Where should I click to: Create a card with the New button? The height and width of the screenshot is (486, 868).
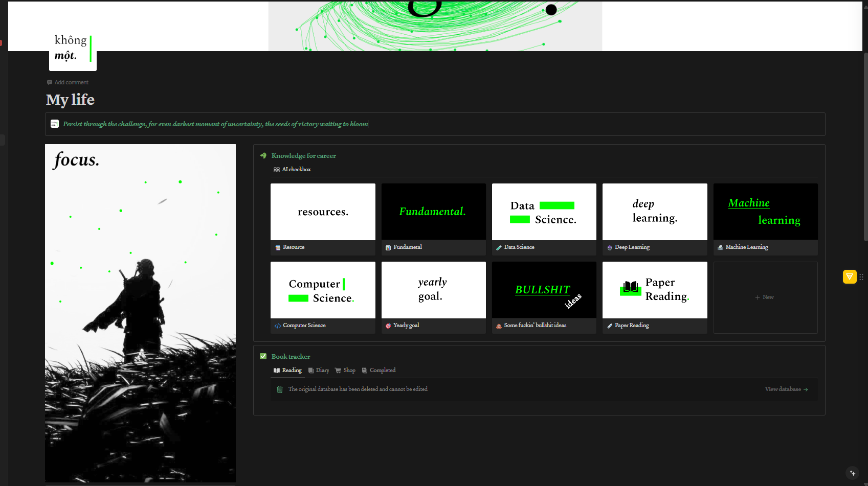[x=765, y=297]
